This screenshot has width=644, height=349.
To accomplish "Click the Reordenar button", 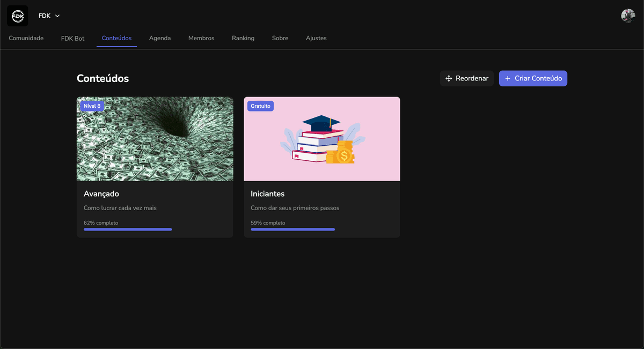I will coord(467,78).
